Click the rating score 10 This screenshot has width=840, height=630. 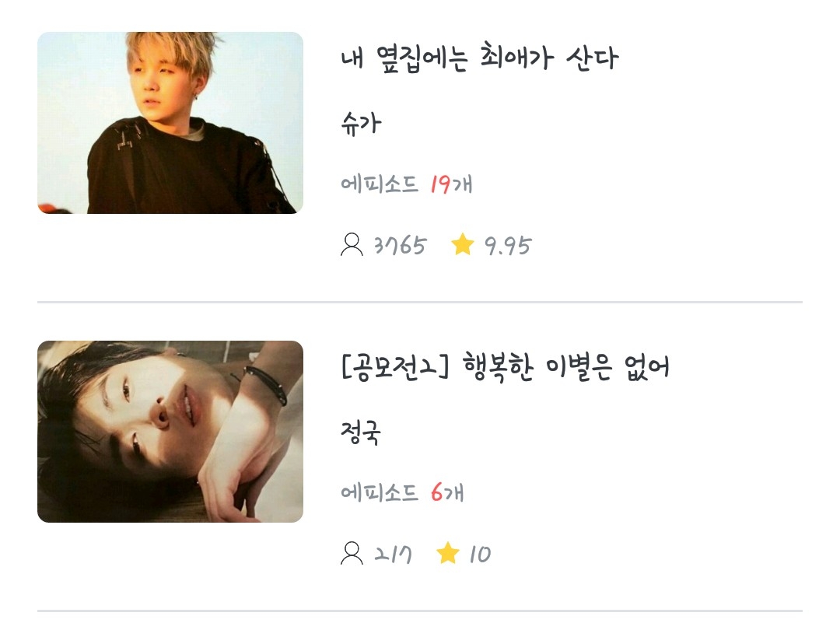coord(479,555)
